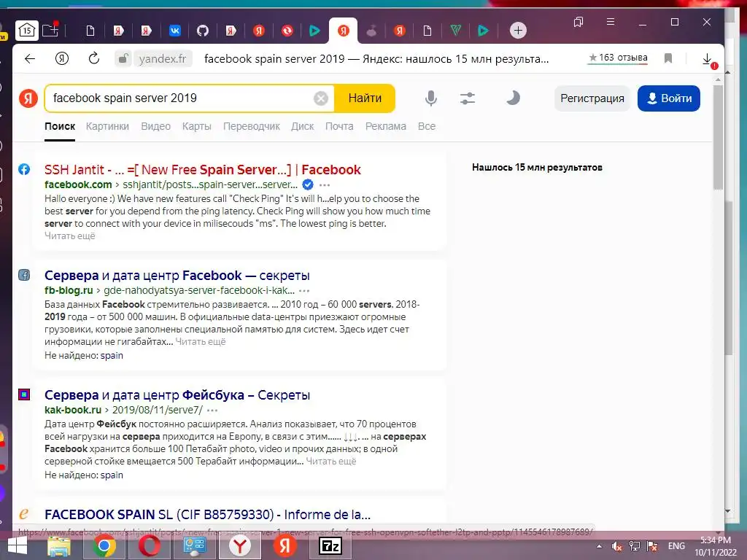Start voice search with microphone

(x=430, y=98)
